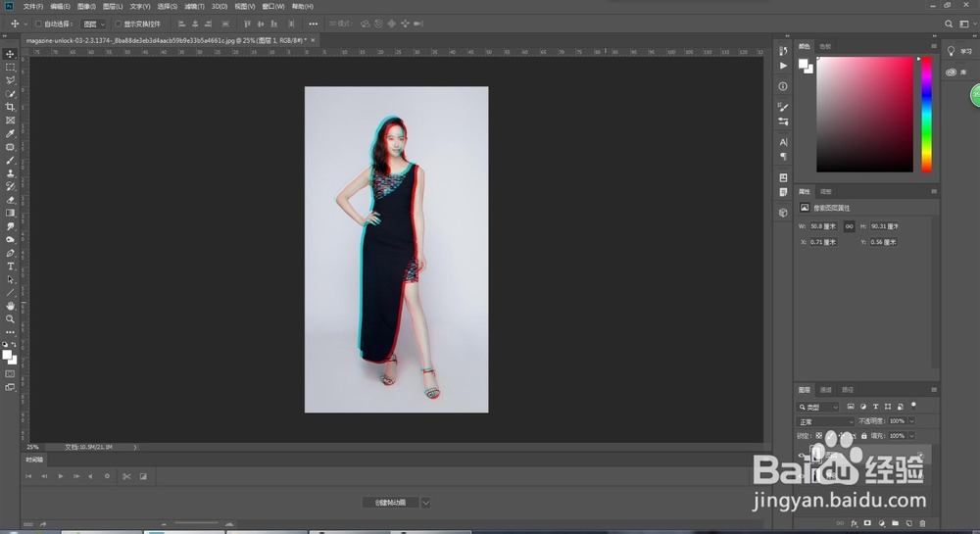This screenshot has width=980, height=534.
Task: Enable the show transform controls checkbox
Action: (x=118, y=24)
